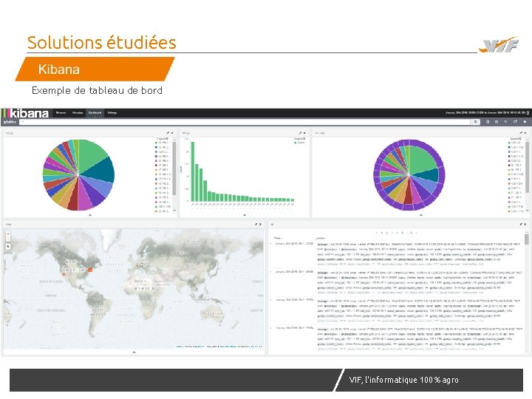Expand spy panel below world map
Screen dimensions: 532x399
134,352
